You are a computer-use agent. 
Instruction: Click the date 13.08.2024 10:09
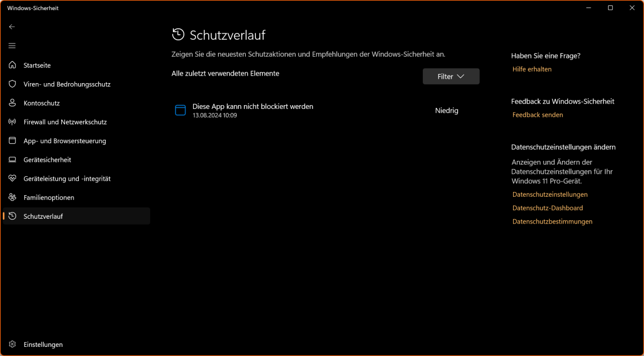pyautogui.click(x=215, y=115)
